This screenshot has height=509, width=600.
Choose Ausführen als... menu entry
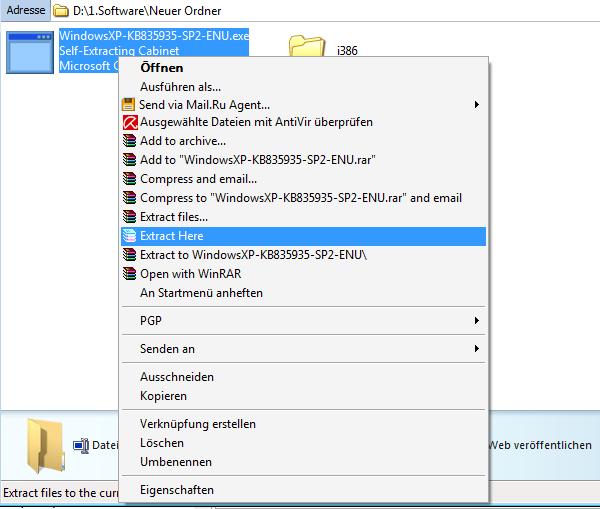pos(303,87)
